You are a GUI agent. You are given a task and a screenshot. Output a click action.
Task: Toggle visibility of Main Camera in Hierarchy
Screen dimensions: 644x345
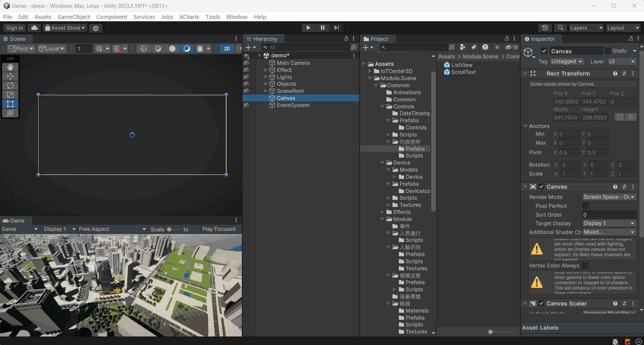point(246,63)
